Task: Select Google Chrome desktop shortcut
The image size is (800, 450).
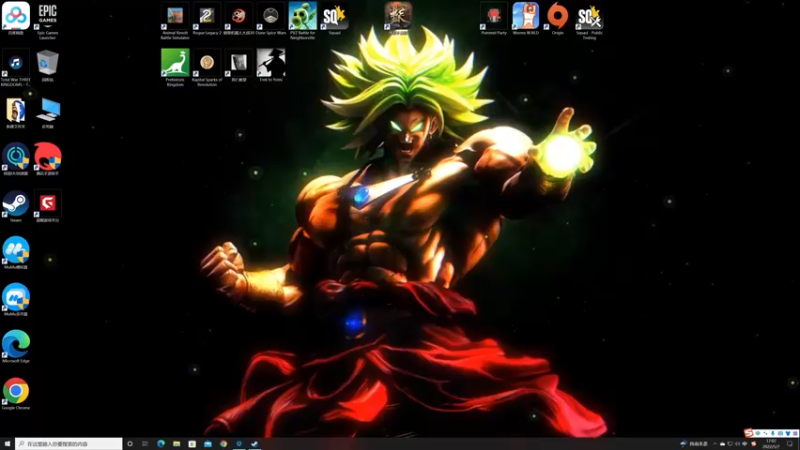Action: click(16, 393)
